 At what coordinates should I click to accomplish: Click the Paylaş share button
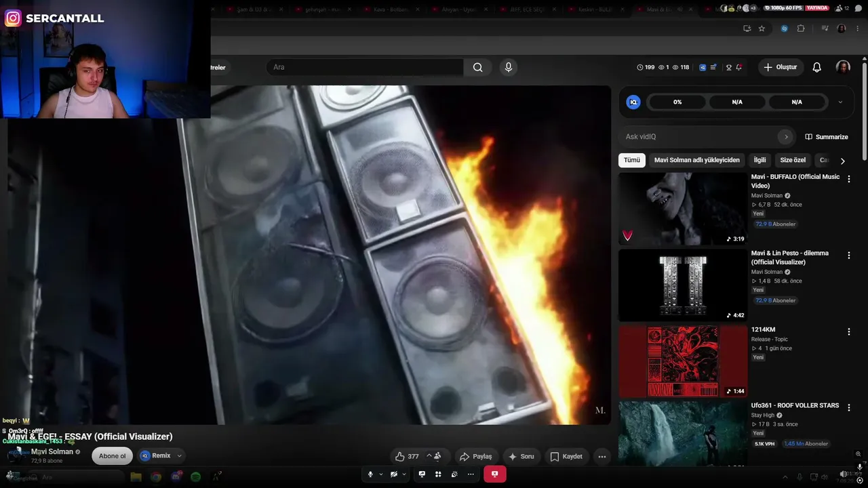pyautogui.click(x=475, y=456)
